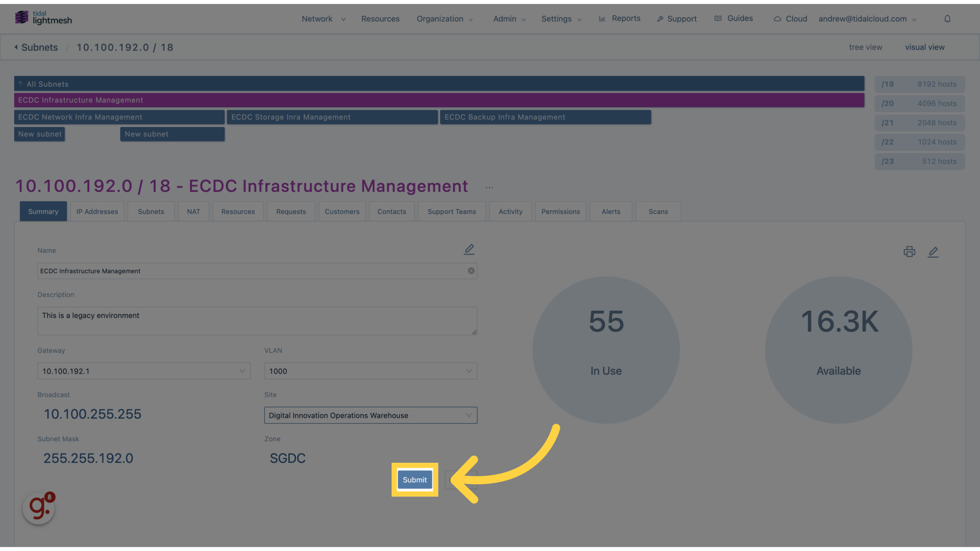Viewport: 980px width, 551px height.
Task: Expand the Settings menu
Action: coord(561,19)
